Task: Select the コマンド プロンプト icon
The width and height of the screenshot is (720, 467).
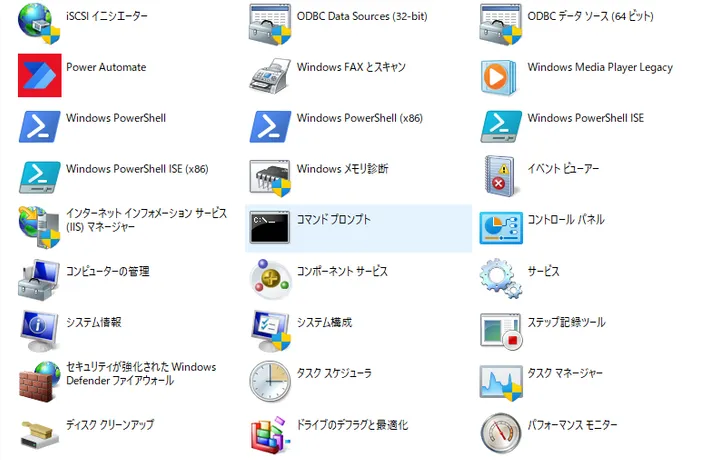Action: coord(270,228)
